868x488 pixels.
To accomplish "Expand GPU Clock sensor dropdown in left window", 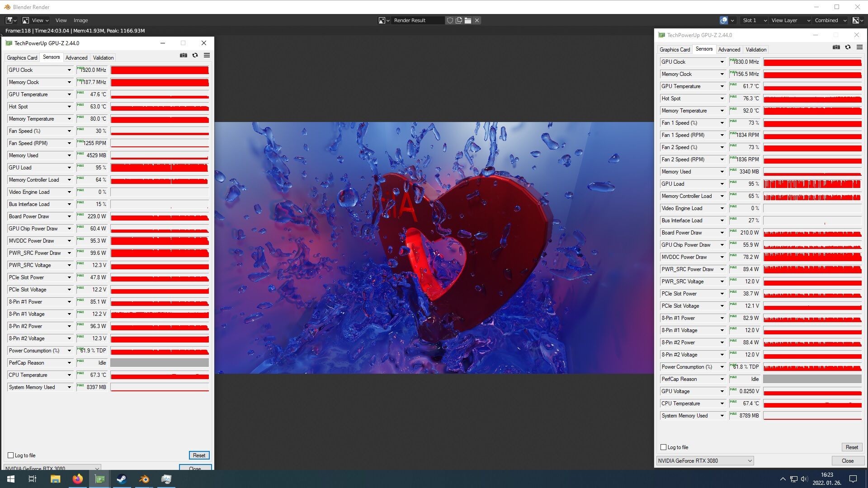I will [69, 70].
